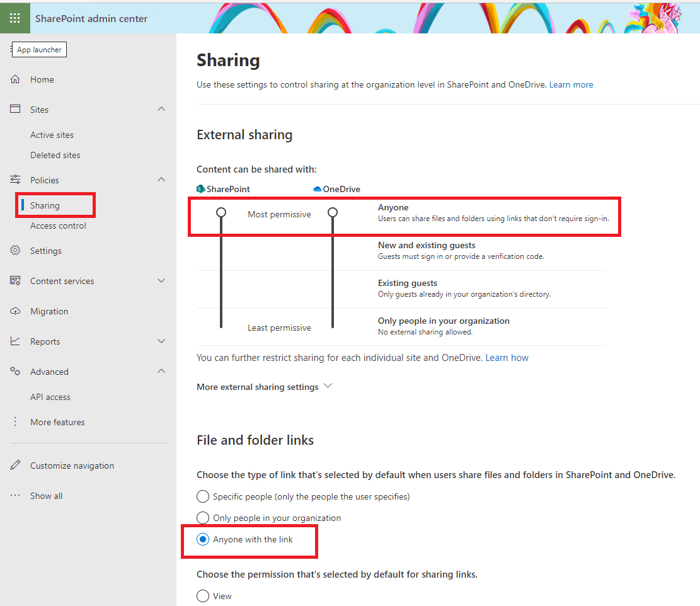Screen dimensions: 700x606
Task: Click the Learn more link
Action: pyautogui.click(x=571, y=85)
